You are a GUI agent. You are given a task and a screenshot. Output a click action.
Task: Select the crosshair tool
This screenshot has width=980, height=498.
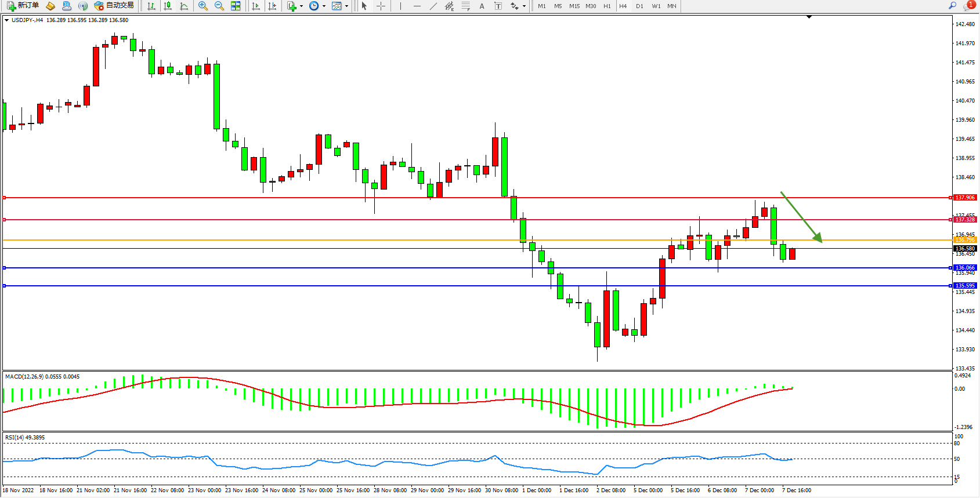[381, 6]
